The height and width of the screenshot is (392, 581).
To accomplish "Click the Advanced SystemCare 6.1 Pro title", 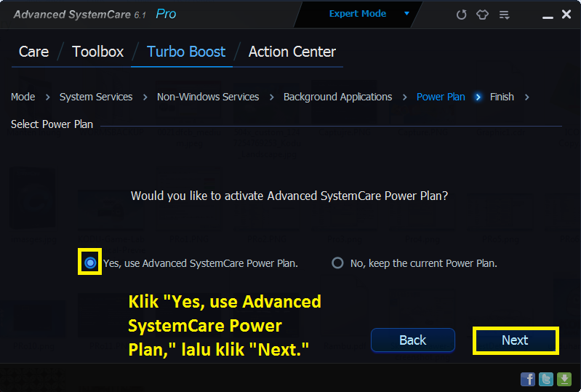I will coord(95,14).
